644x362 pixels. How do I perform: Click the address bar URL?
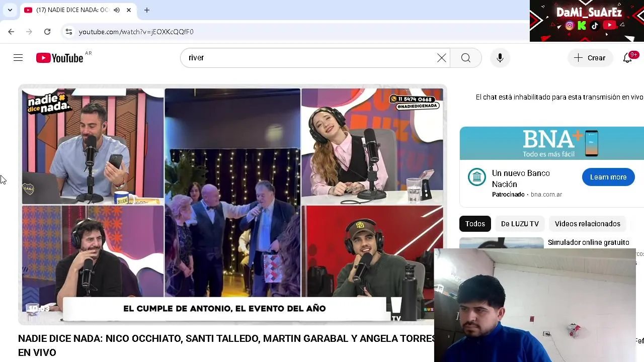pyautogui.click(x=136, y=32)
